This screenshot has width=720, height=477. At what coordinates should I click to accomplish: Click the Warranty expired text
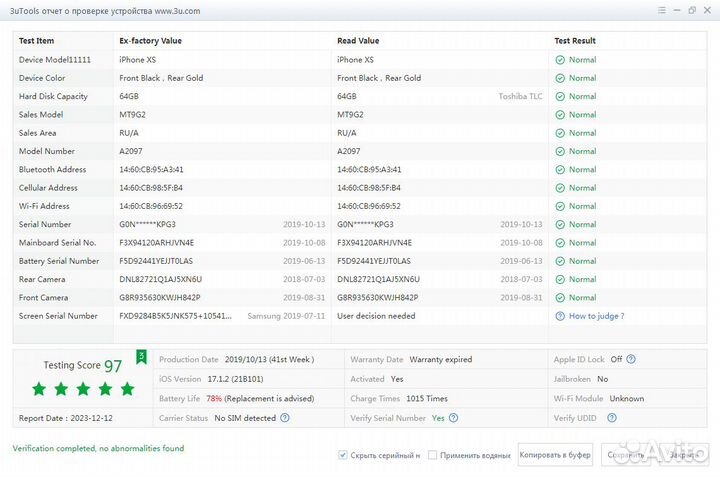[x=441, y=359]
